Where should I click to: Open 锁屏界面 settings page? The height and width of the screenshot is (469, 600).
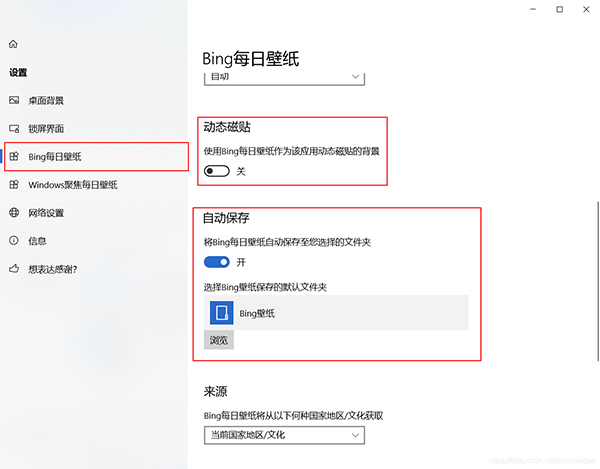(x=94, y=129)
